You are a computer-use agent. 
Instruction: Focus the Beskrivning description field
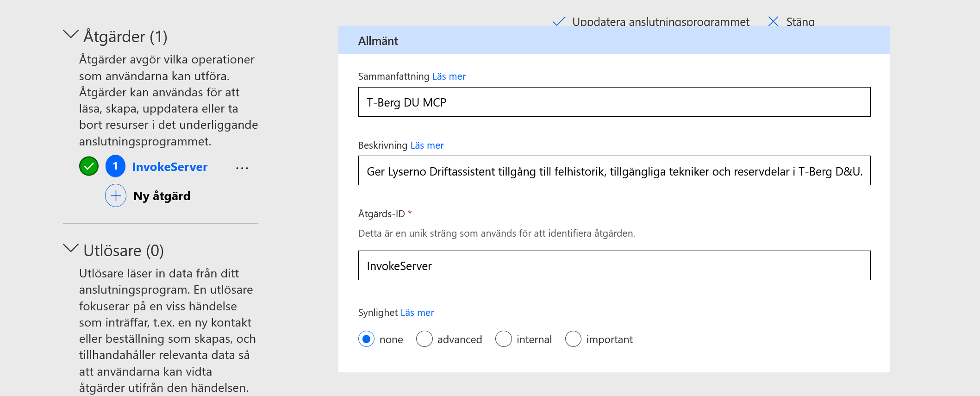click(x=614, y=170)
